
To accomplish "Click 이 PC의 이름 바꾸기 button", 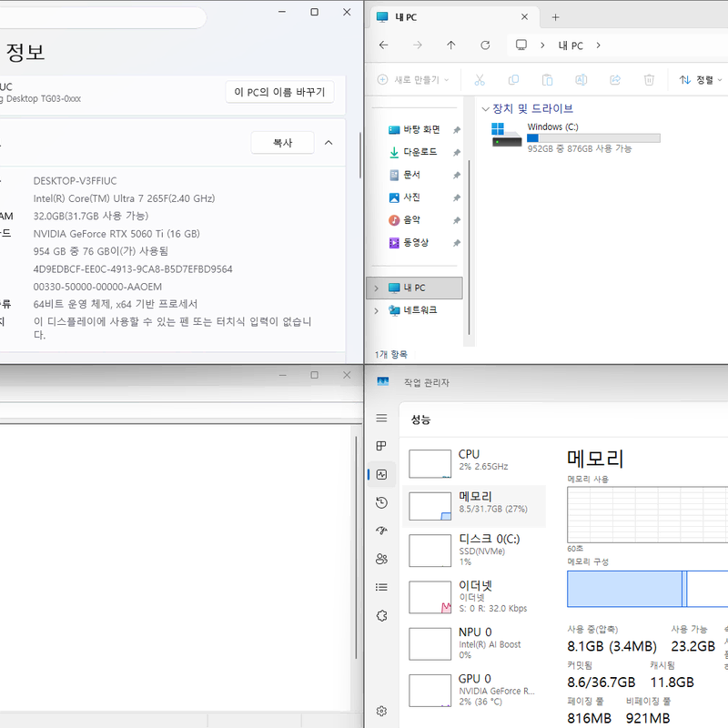I will point(279,92).
